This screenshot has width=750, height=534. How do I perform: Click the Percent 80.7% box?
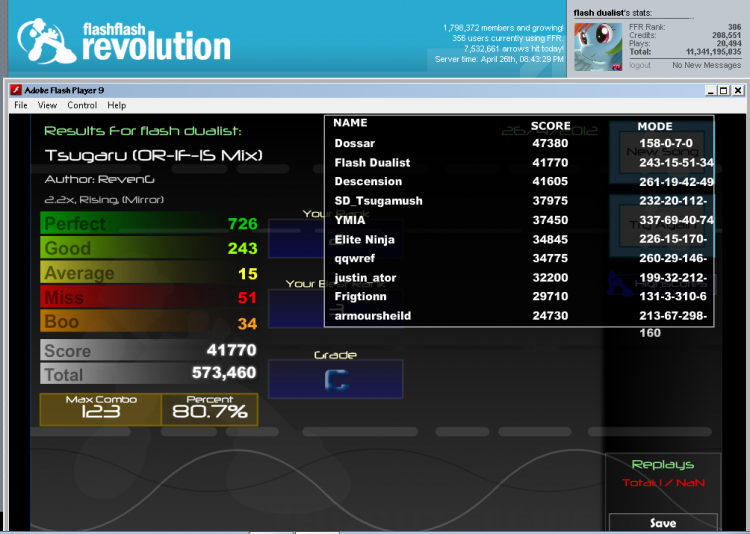tap(210, 410)
